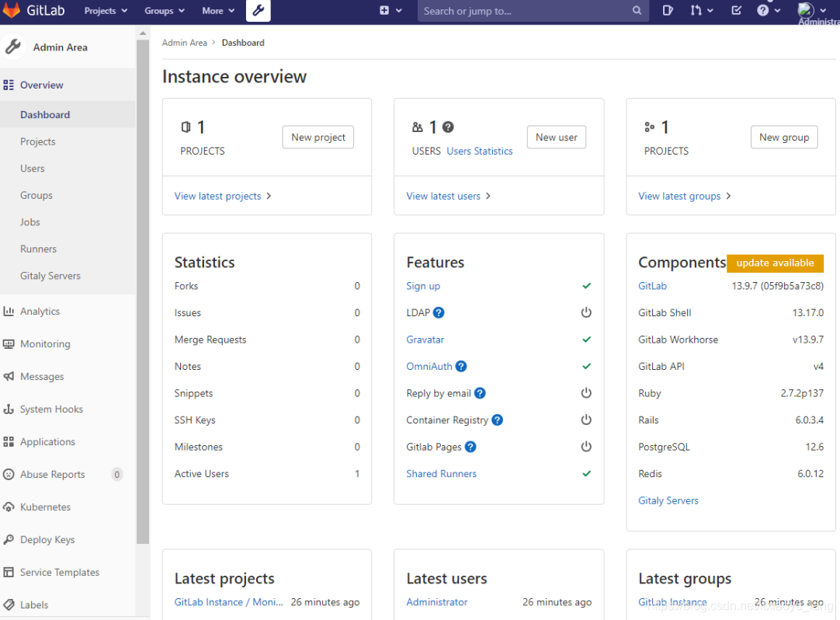Click the LDAP help icon
The height and width of the screenshot is (620, 840).
click(439, 312)
